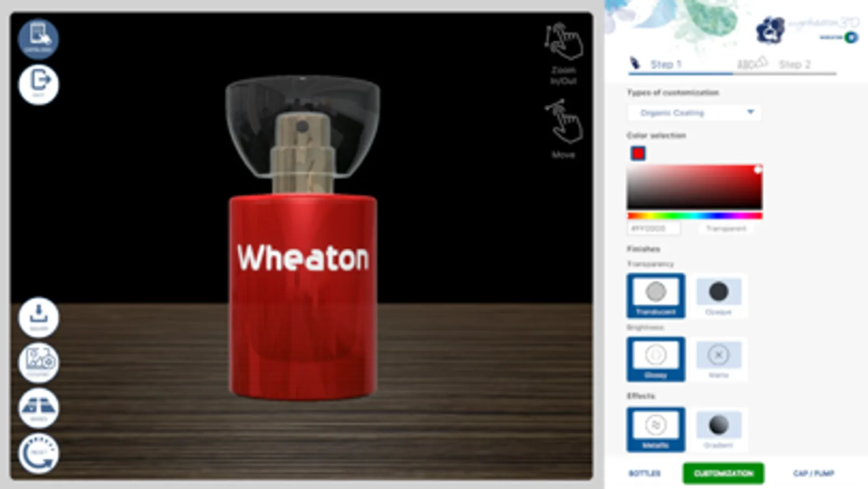Enable the Metallic effect
The image size is (868, 489).
656,429
